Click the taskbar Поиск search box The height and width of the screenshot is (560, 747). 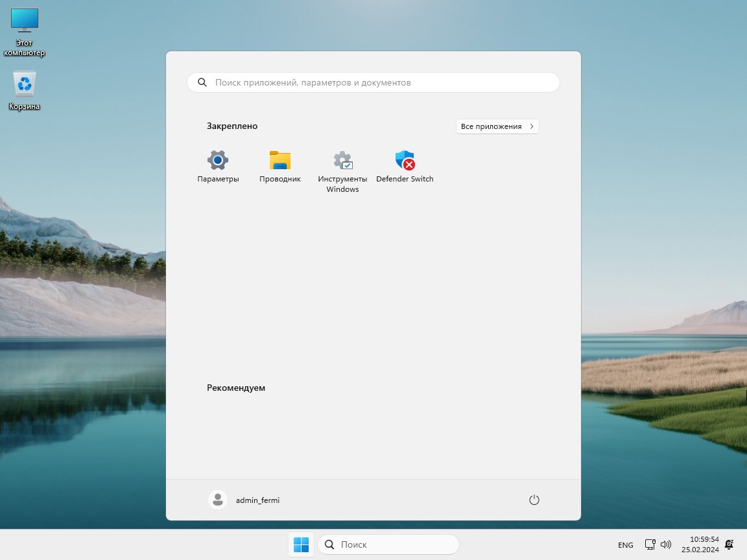click(x=388, y=544)
